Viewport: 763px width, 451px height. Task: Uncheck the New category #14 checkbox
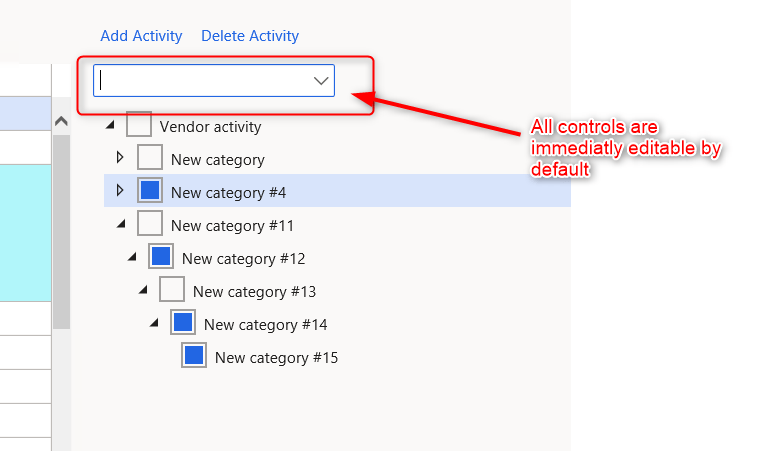[183, 323]
